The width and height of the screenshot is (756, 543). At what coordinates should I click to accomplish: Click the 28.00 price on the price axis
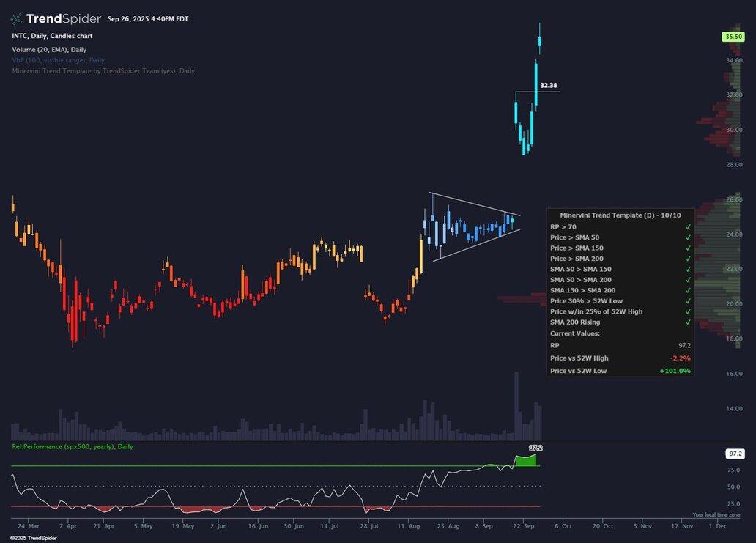(734, 164)
